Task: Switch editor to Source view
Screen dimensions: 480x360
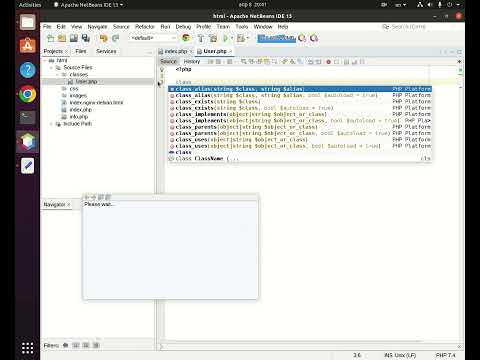Action: [168, 62]
